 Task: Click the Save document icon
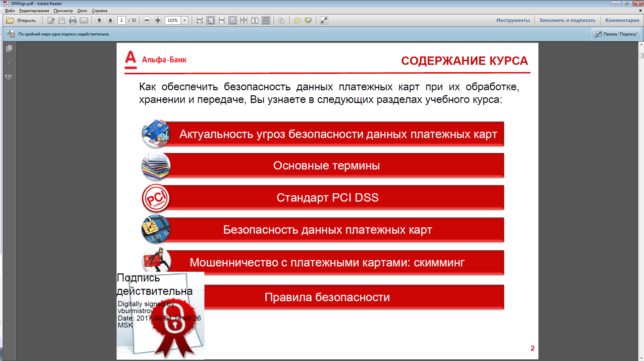61,20
